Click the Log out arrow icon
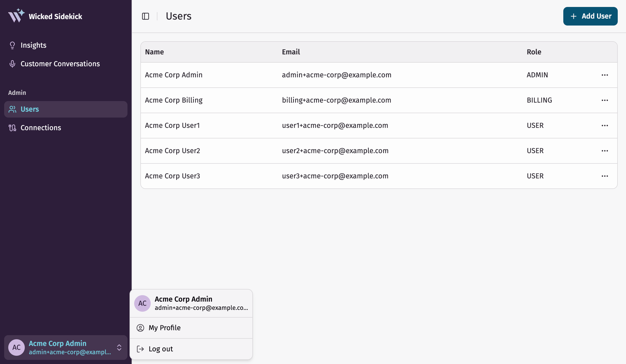 140,349
